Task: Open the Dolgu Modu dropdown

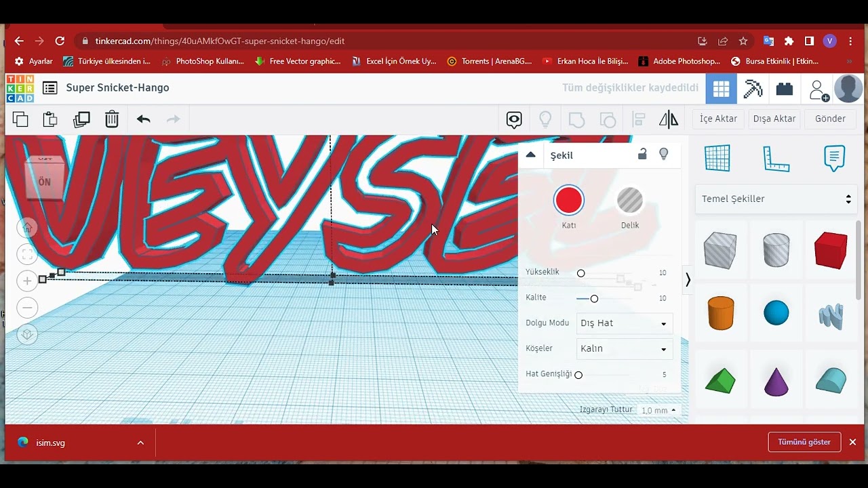Action: [x=625, y=323]
